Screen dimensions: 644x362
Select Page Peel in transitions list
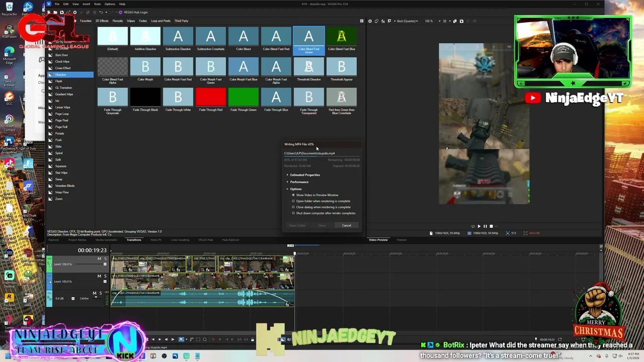point(61,120)
